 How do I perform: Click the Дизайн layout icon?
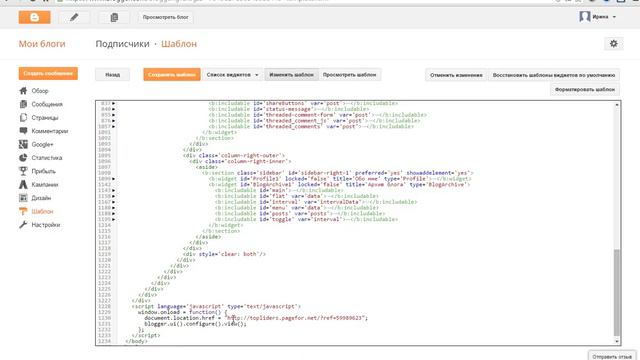23,198
